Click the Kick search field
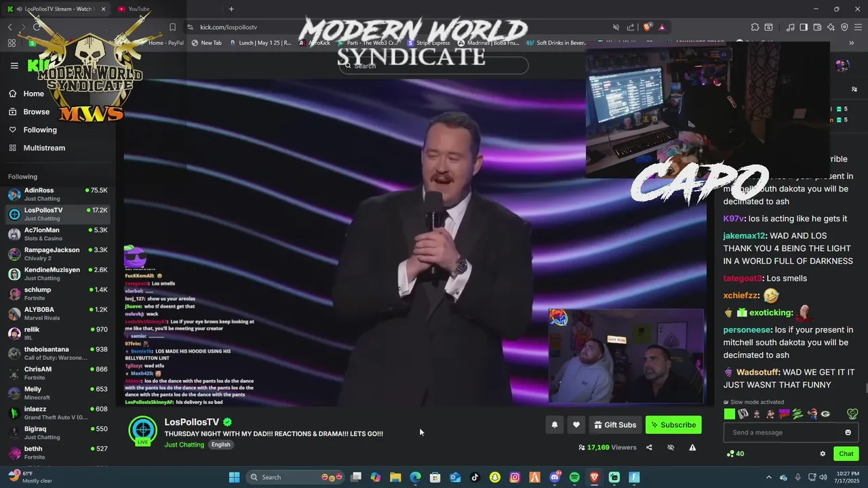Screen dimensions: 868x488 tap(434, 66)
